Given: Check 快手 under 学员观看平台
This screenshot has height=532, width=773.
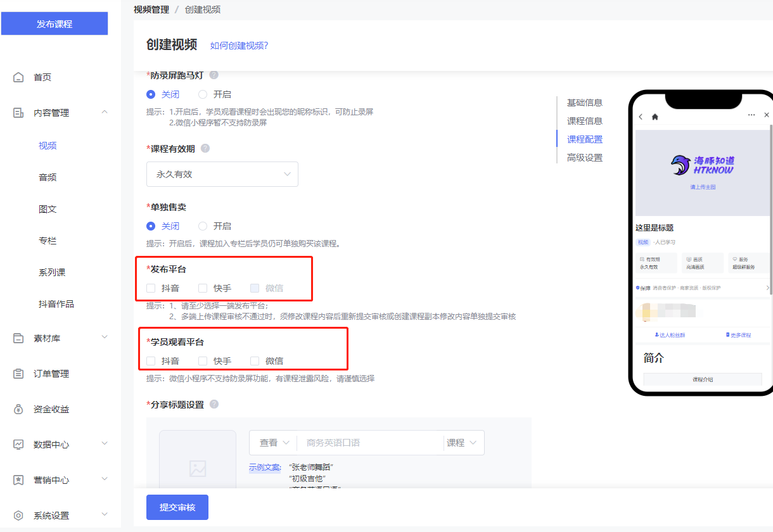Looking at the screenshot, I should pyautogui.click(x=203, y=361).
